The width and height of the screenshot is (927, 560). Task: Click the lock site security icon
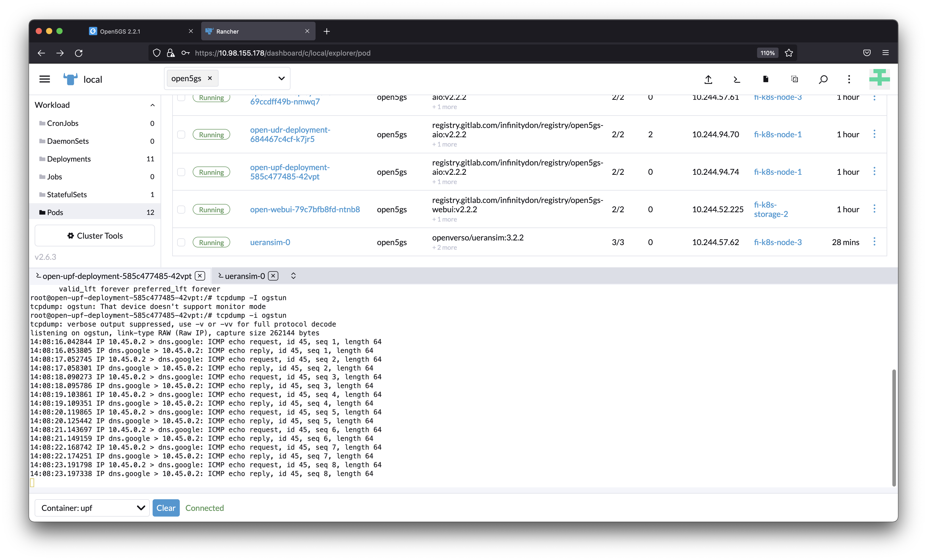170,53
